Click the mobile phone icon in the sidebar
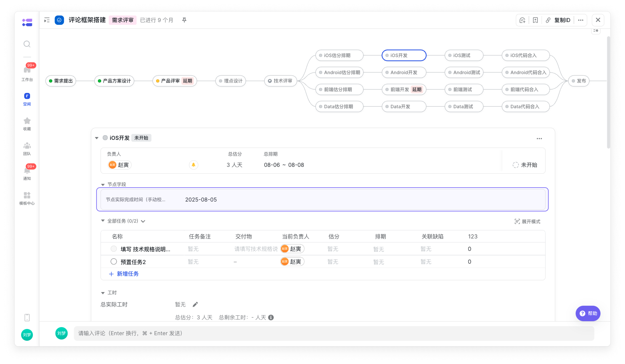625x364 pixels. (x=27, y=317)
